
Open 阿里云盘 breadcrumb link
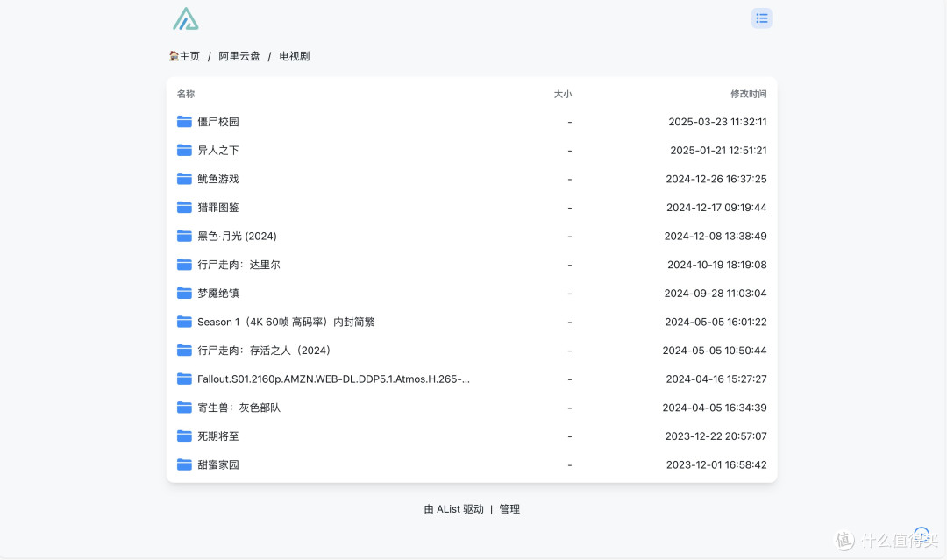239,56
